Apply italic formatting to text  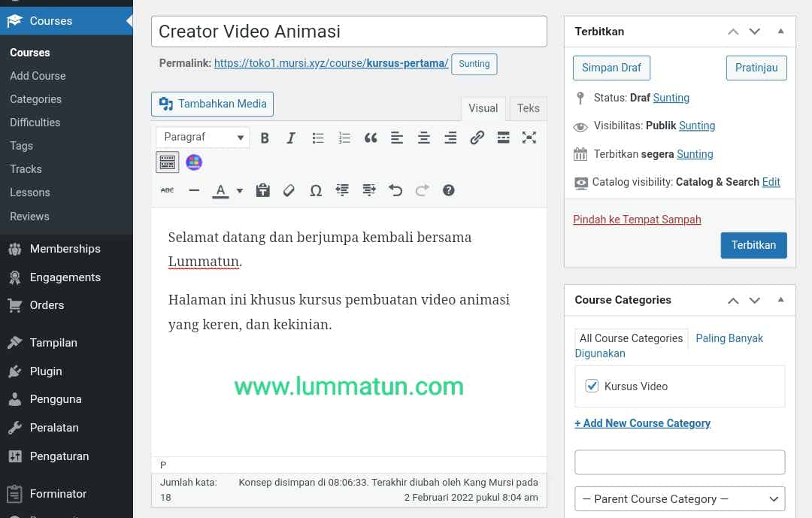pos(291,138)
